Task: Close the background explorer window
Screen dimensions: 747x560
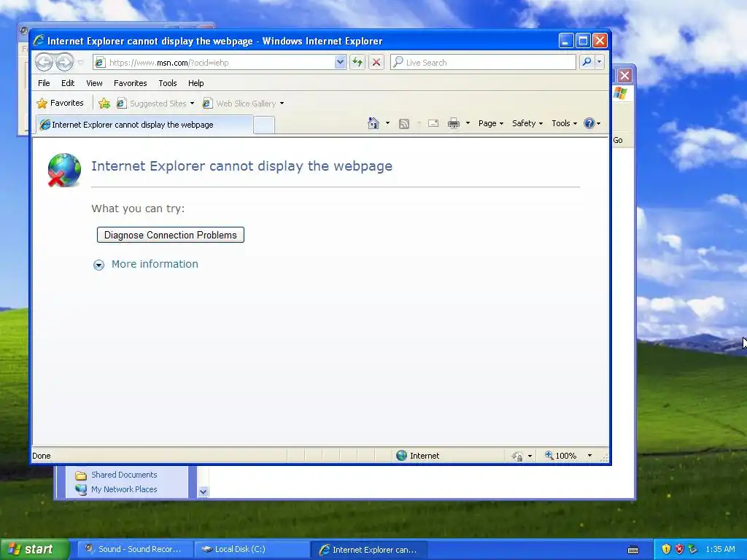Action: coord(624,75)
